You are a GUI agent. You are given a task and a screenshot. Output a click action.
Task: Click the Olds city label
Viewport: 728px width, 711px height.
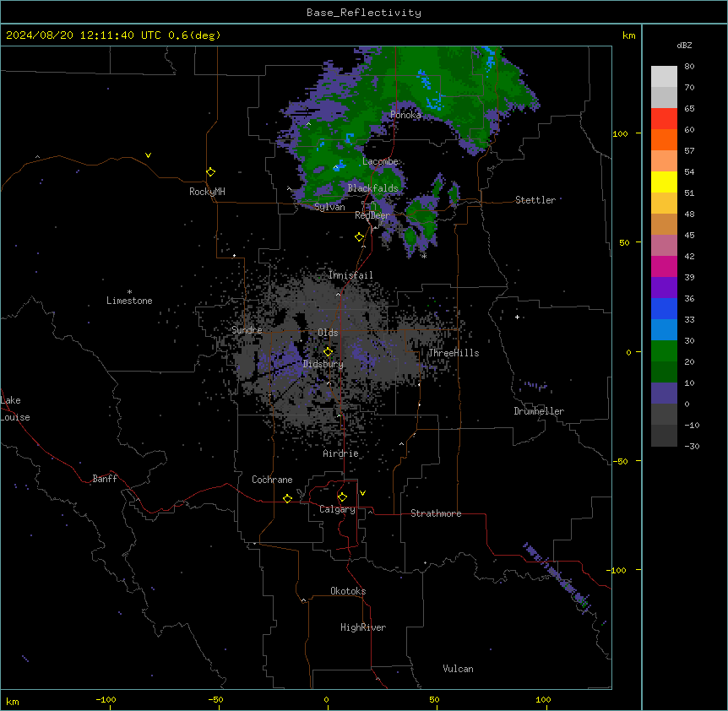pyautogui.click(x=328, y=333)
